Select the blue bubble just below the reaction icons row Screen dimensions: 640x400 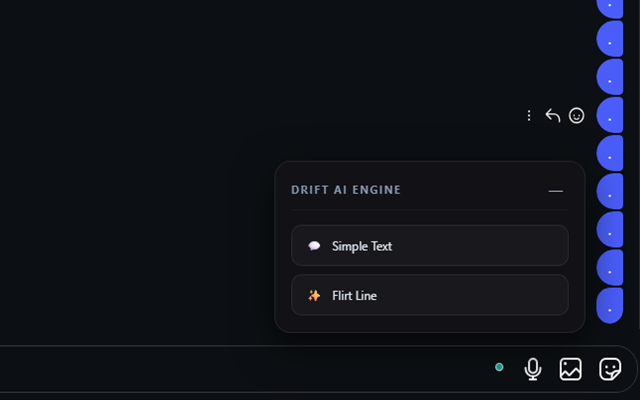pos(610,153)
